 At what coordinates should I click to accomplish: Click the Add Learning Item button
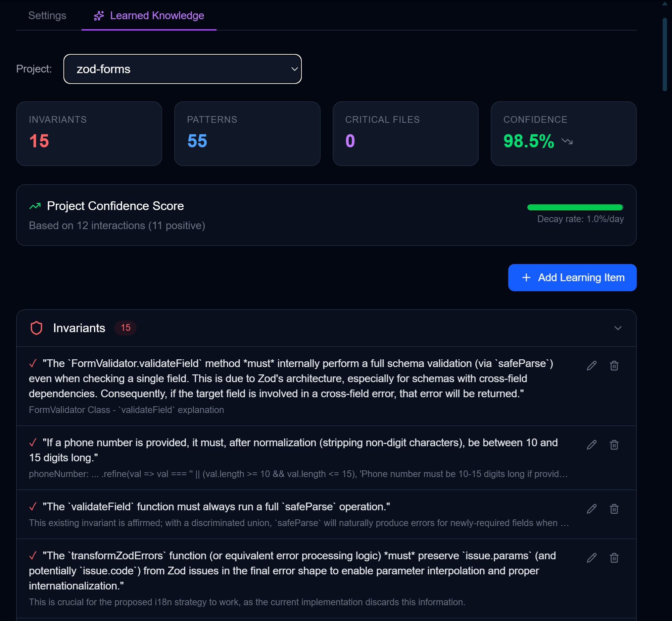tap(572, 277)
